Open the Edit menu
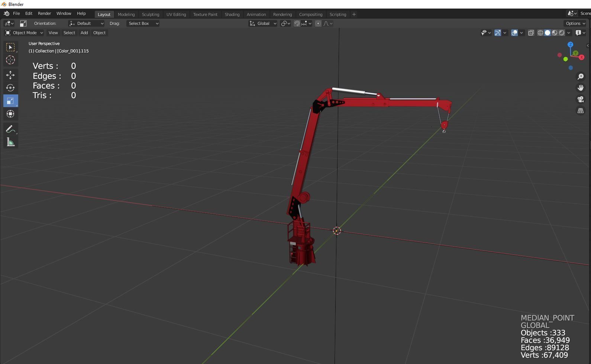Screen dimensions: 591x364 pyautogui.click(x=29, y=13)
